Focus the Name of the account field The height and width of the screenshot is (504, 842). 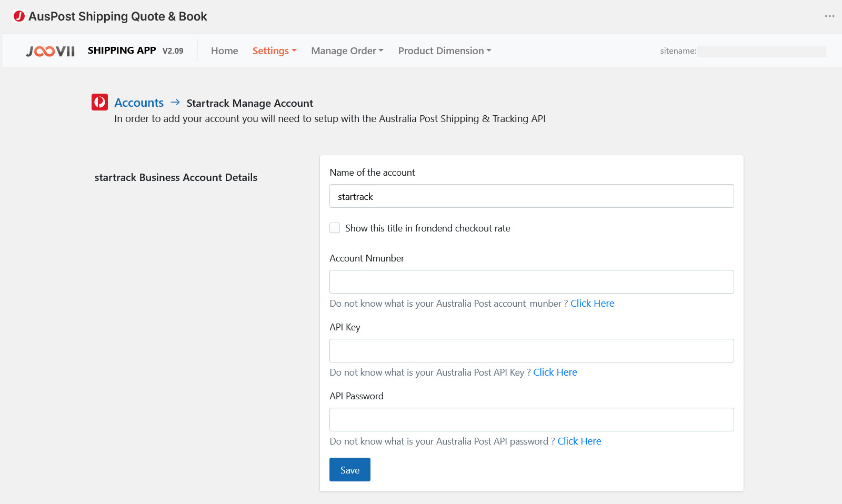point(532,196)
